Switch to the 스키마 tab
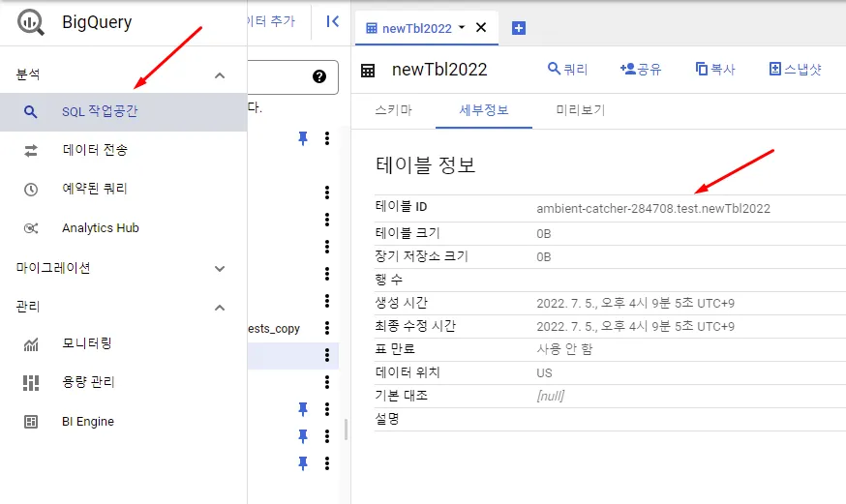 (x=393, y=110)
